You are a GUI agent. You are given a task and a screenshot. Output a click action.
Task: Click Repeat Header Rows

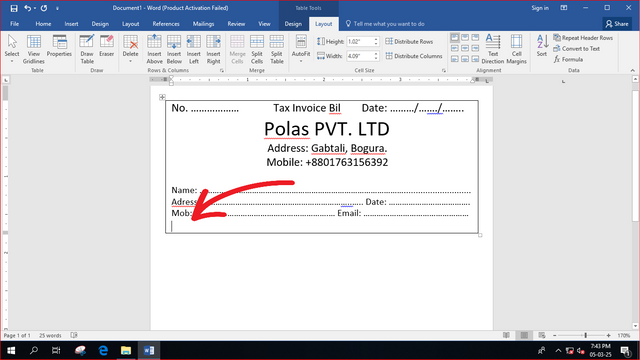583,38
